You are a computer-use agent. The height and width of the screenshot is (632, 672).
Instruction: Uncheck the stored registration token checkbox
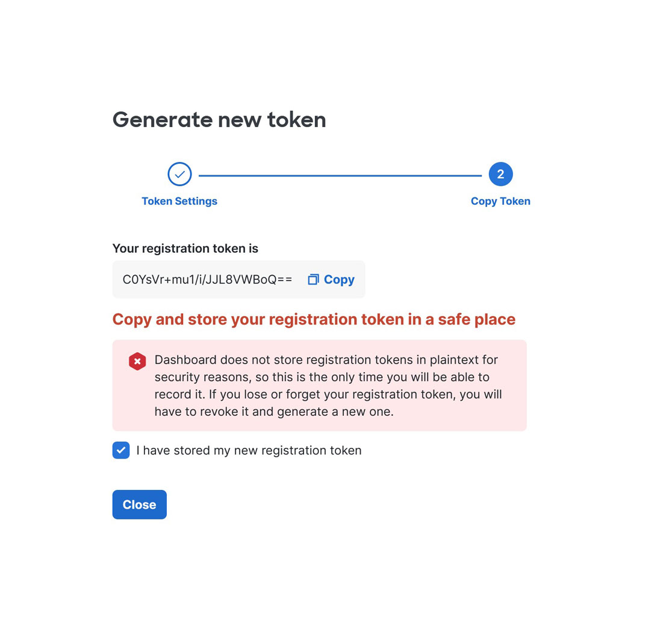[x=121, y=450]
